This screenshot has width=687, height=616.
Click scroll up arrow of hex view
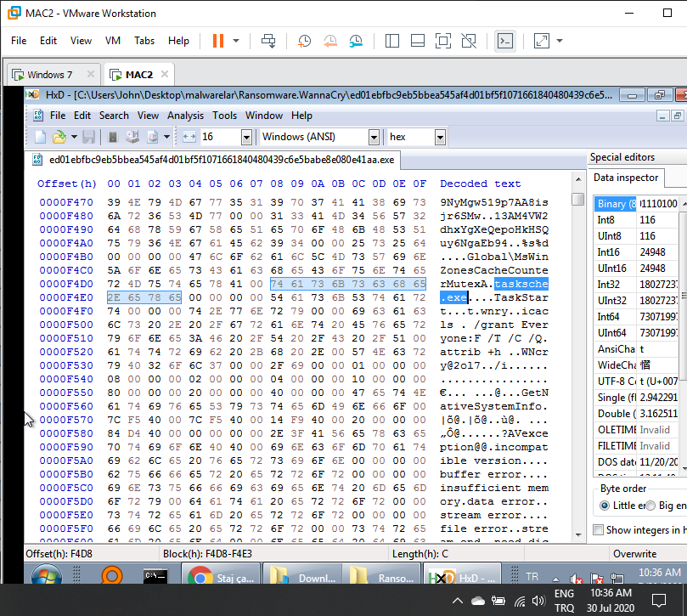(x=578, y=179)
